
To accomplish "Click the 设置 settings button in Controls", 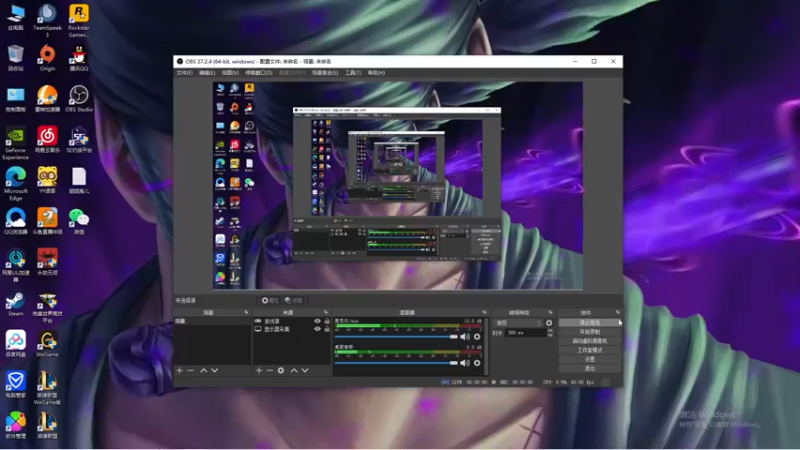I will tap(590, 359).
